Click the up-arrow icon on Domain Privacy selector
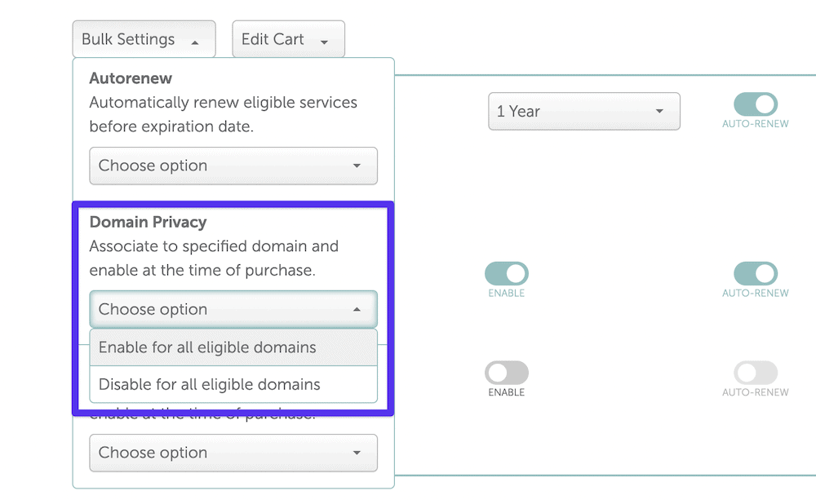The image size is (816, 504). [359, 309]
